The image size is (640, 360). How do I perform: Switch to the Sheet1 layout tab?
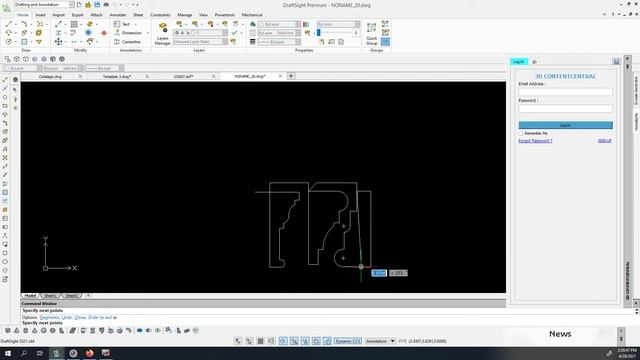50,295
